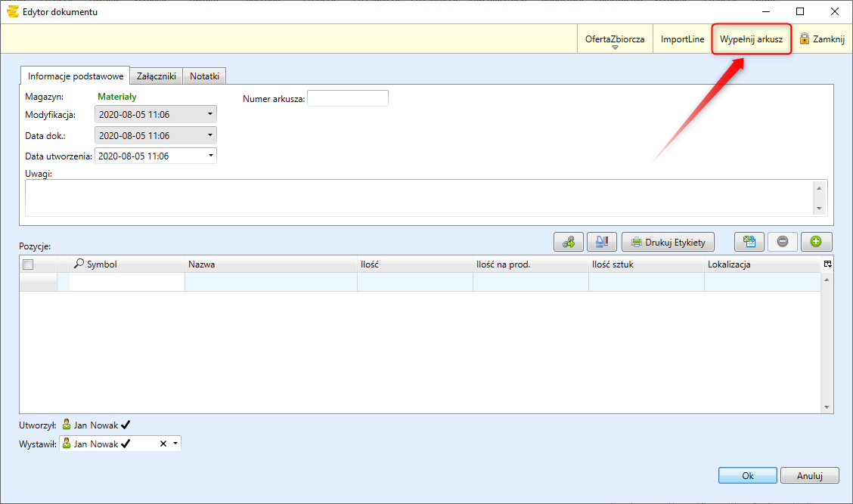Switch to the Załączniki tab
Image resolution: width=853 pixels, height=504 pixels.
click(x=157, y=76)
